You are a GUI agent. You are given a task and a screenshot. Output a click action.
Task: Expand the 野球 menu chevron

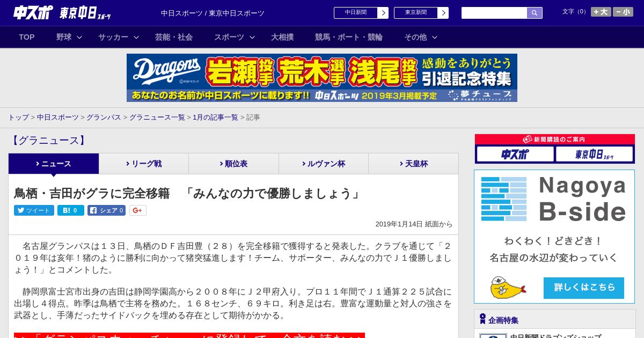coord(79,38)
